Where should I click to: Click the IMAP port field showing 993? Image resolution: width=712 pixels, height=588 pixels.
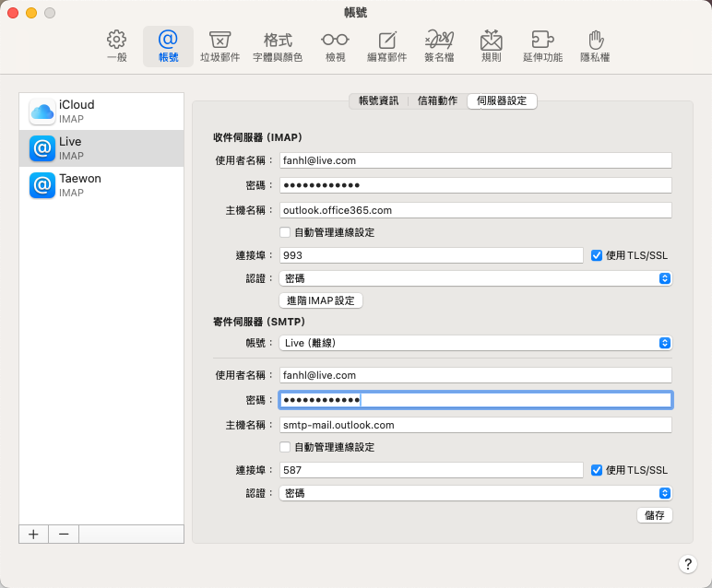pyautogui.click(x=432, y=255)
